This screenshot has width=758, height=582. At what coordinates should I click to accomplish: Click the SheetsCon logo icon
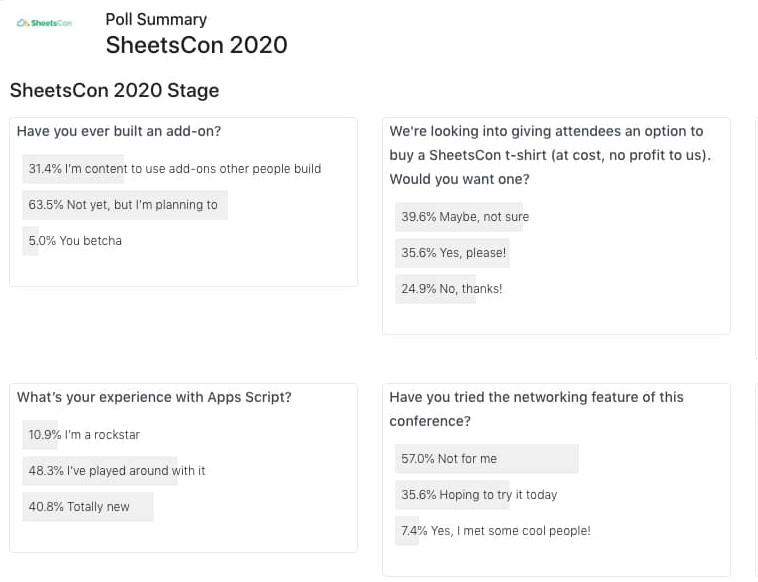[44, 23]
